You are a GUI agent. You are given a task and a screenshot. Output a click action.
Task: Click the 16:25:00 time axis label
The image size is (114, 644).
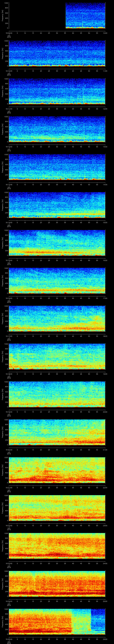click(9, 639)
